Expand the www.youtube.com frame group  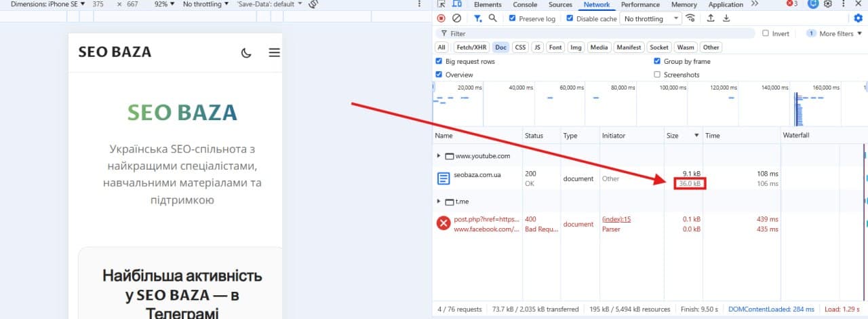point(439,155)
